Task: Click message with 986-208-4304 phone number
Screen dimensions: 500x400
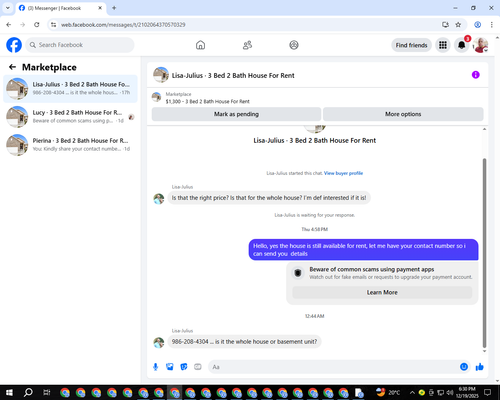Action: pyautogui.click(x=244, y=342)
